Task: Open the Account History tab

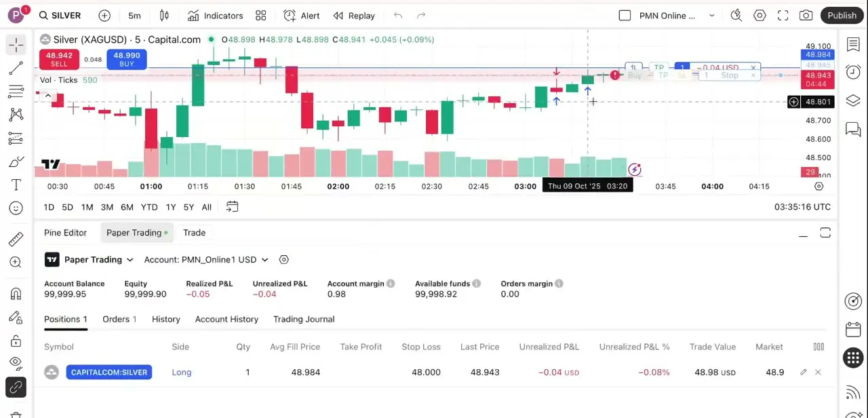Action: click(x=226, y=319)
